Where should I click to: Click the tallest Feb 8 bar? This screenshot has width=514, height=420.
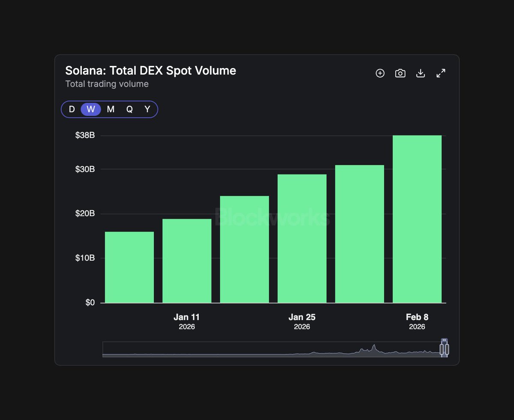[x=417, y=219]
